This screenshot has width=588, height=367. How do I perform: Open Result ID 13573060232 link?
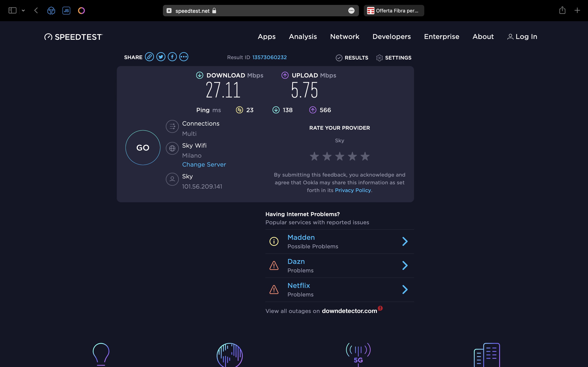(269, 57)
